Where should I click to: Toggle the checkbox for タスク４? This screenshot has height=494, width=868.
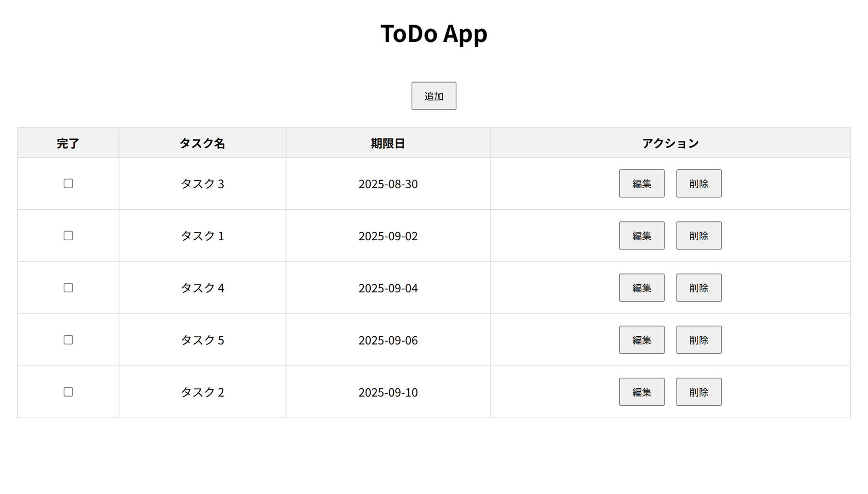click(x=68, y=288)
